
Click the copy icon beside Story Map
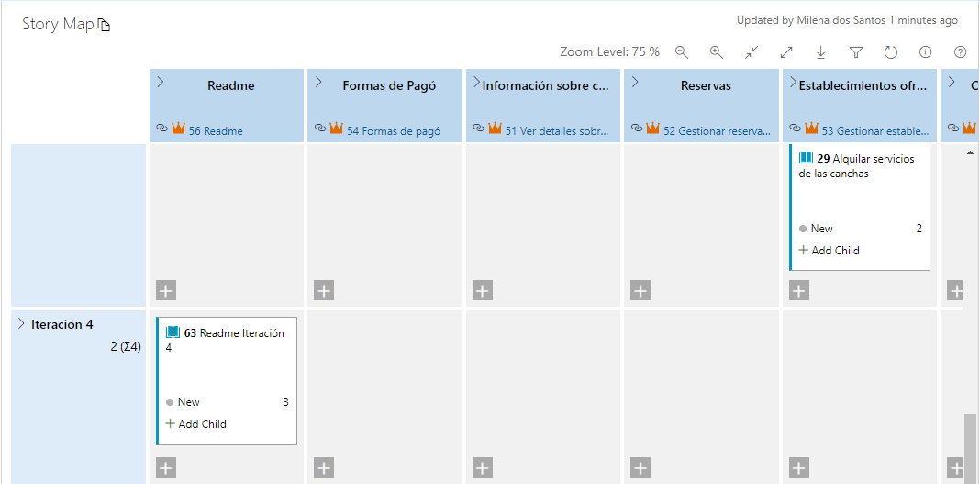point(105,25)
